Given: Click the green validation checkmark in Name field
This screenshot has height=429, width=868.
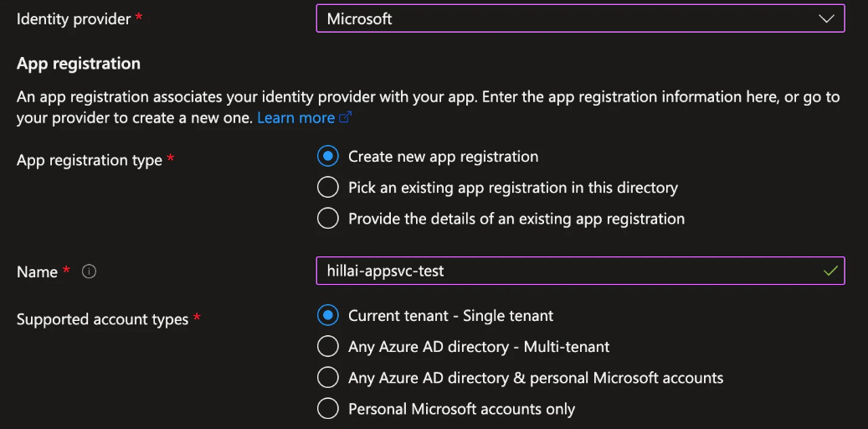Looking at the screenshot, I should (x=830, y=271).
